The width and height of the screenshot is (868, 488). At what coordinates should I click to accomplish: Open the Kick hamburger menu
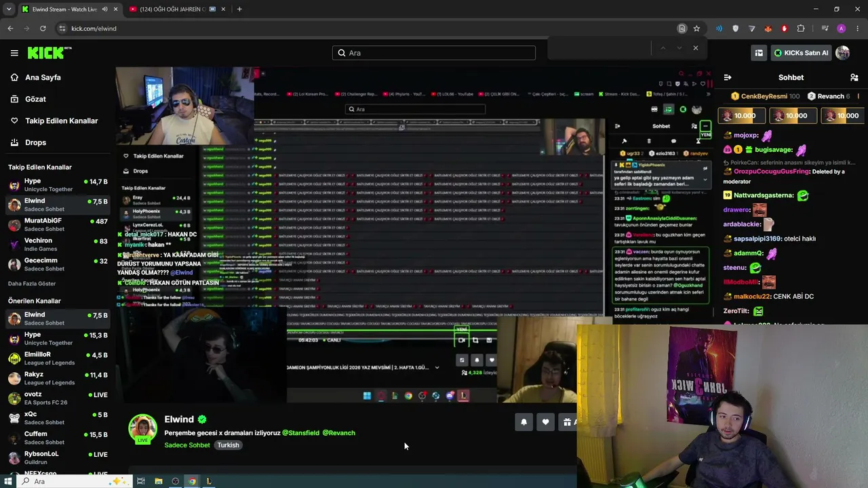pyautogui.click(x=14, y=53)
